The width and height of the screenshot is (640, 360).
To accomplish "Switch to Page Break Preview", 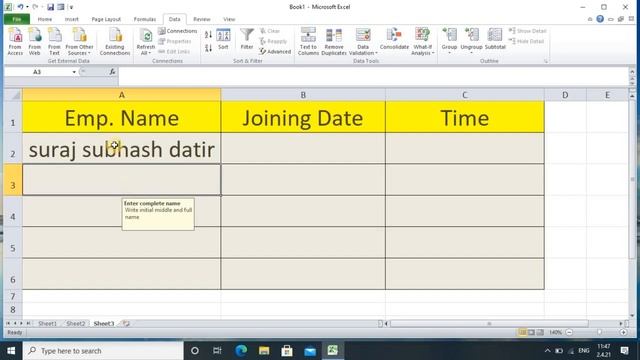I will pyautogui.click(x=540, y=333).
